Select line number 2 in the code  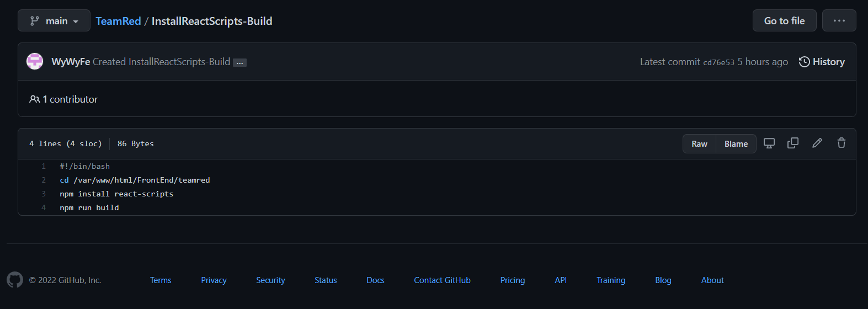(x=44, y=180)
